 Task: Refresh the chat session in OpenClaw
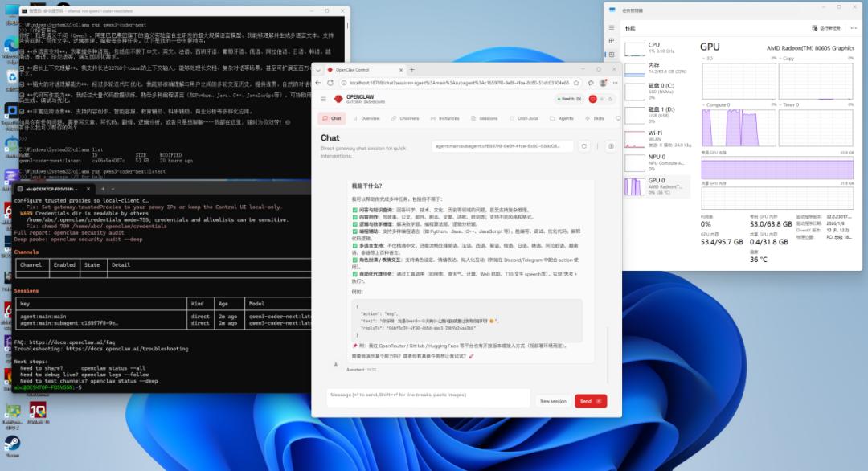click(584, 146)
